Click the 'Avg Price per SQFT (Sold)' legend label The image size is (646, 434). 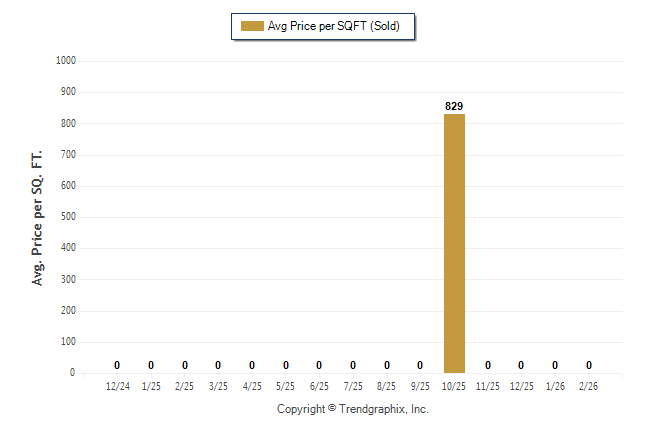click(x=333, y=26)
